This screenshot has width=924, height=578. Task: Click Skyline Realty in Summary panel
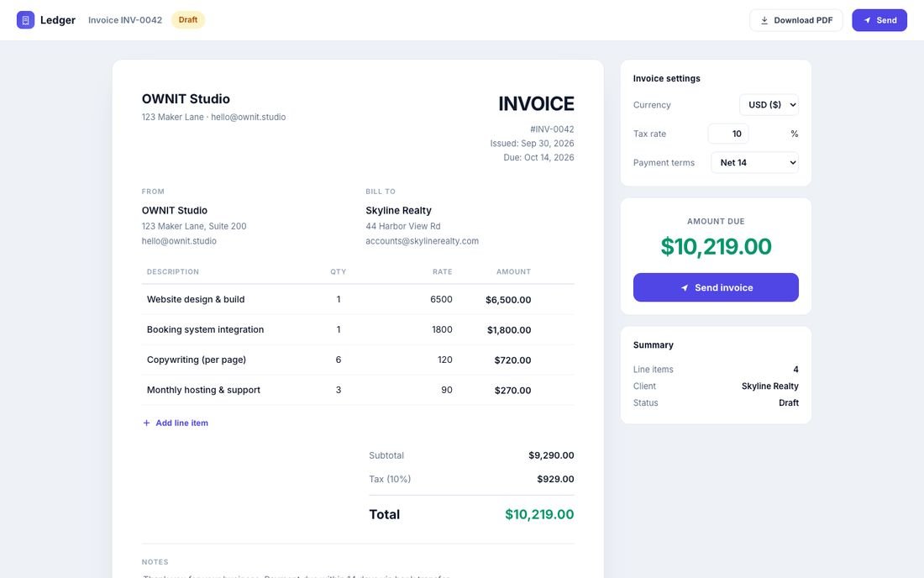pos(769,386)
